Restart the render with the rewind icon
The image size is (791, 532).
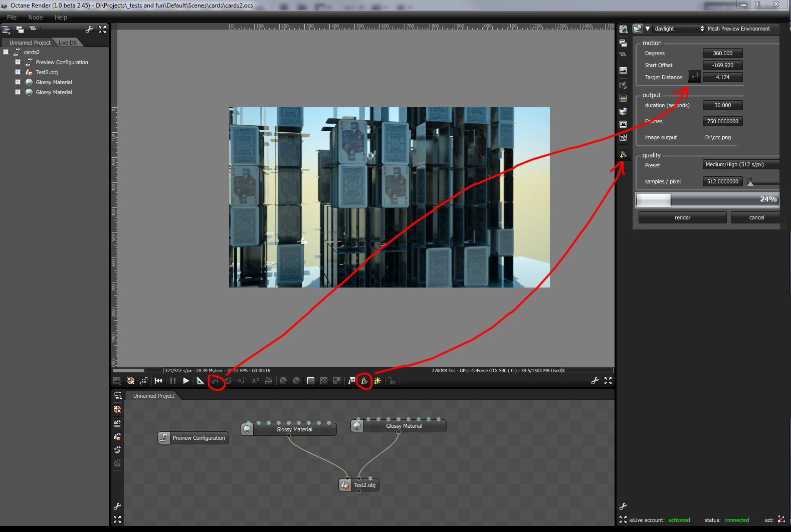[158, 381]
